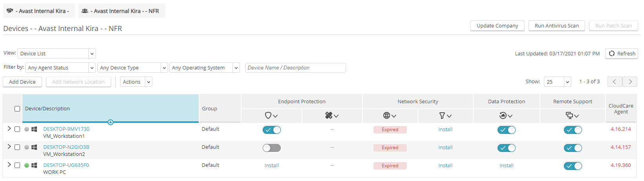Viewport: 644px width, 181px height.
Task: Click agent version 4.16.214
Action: tap(621, 129)
